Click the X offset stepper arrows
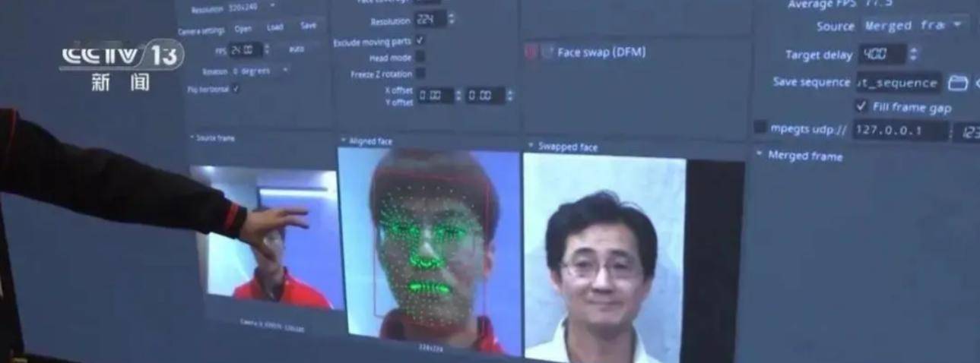 [458, 96]
